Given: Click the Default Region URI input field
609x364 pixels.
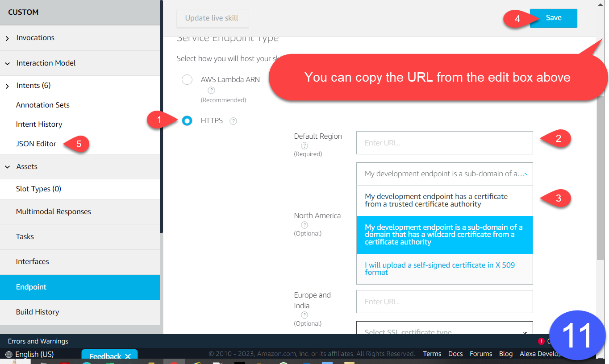Looking at the screenshot, I should pyautogui.click(x=444, y=143).
